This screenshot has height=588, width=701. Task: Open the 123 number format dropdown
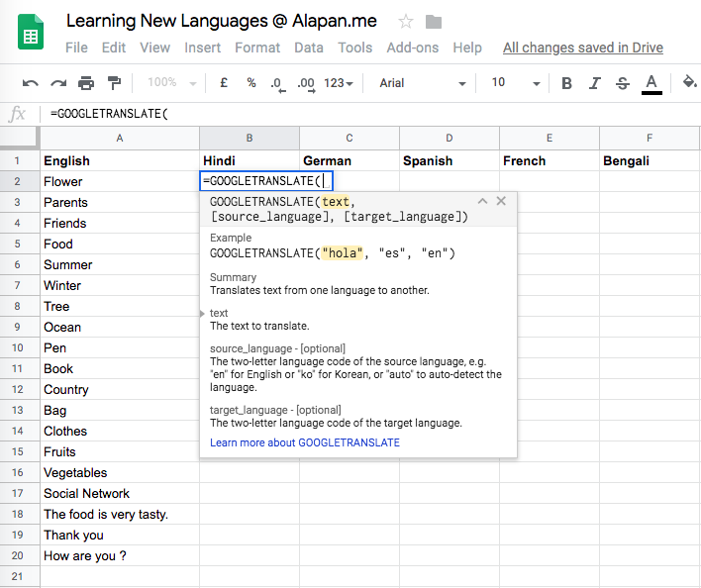(x=339, y=83)
